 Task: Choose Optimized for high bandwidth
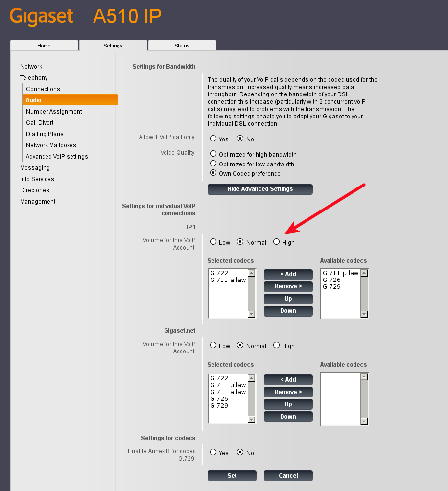213,153
